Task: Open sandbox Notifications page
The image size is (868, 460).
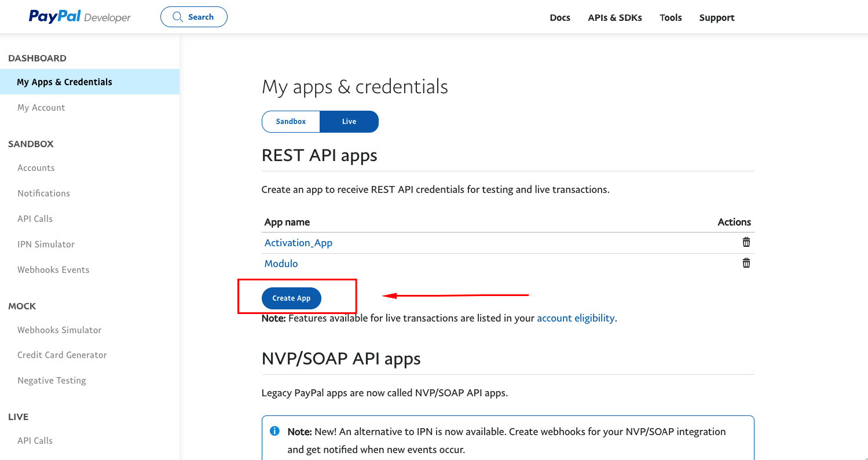Action: (x=43, y=193)
